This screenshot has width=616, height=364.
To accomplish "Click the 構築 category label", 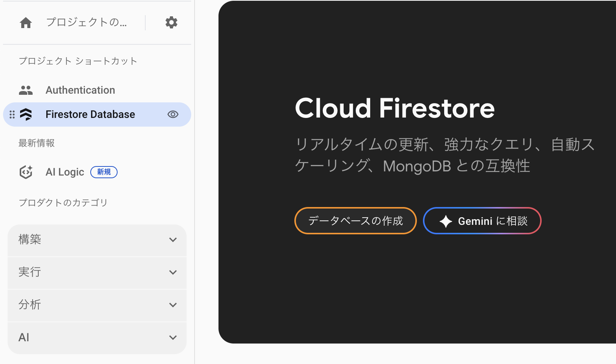I will [x=30, y=240].
